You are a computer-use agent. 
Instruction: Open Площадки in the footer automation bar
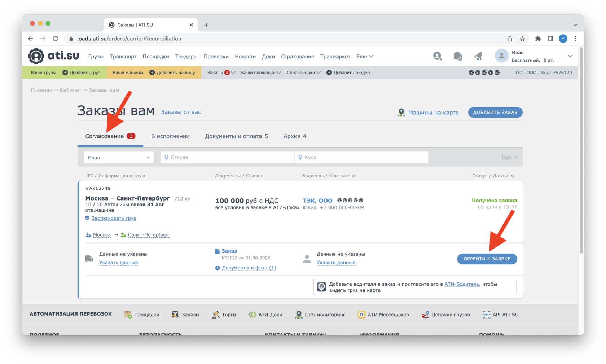141,315
